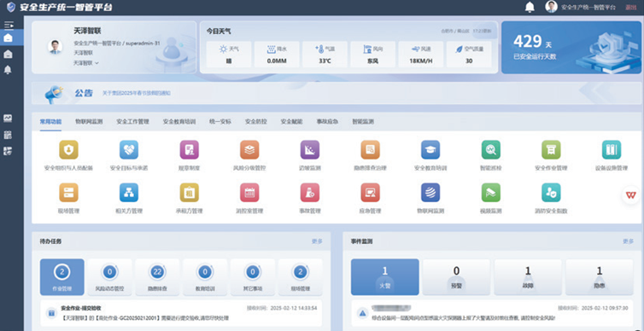Click 更多 link in 待办任务 panel

pyautogui.click(x=317, y=241)
